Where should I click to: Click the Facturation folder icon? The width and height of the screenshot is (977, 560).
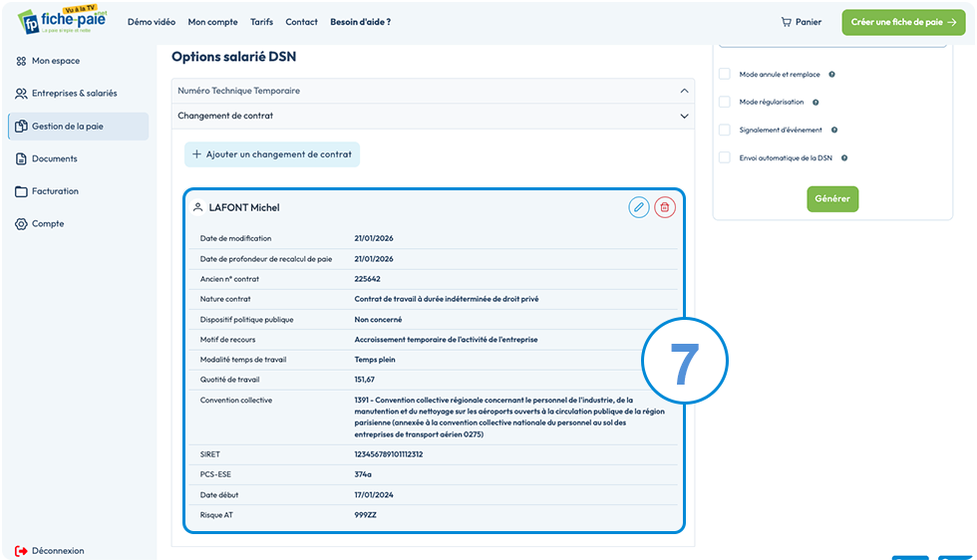pyautogui.click(x=21, y=191)
